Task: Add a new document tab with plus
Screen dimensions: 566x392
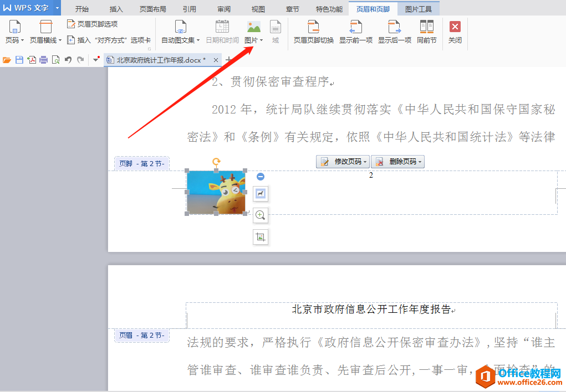Action: (x=228, y=60)
